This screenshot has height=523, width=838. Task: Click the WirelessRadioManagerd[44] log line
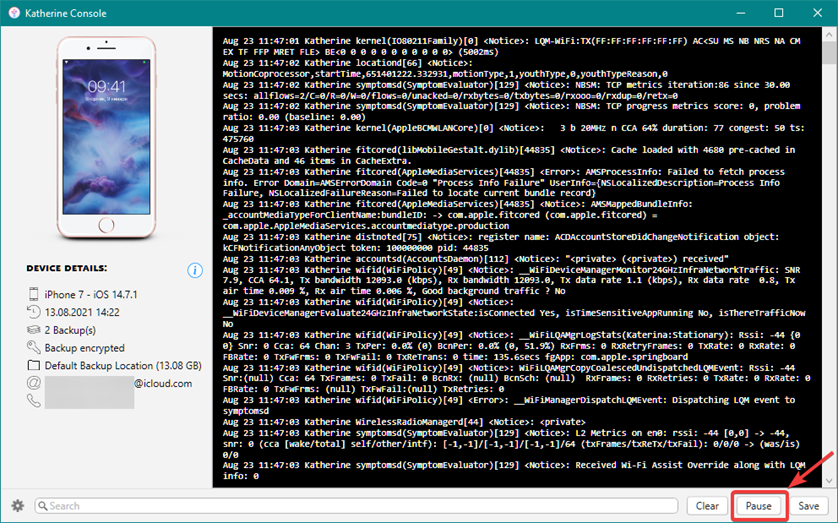click(x=404, y=422)
